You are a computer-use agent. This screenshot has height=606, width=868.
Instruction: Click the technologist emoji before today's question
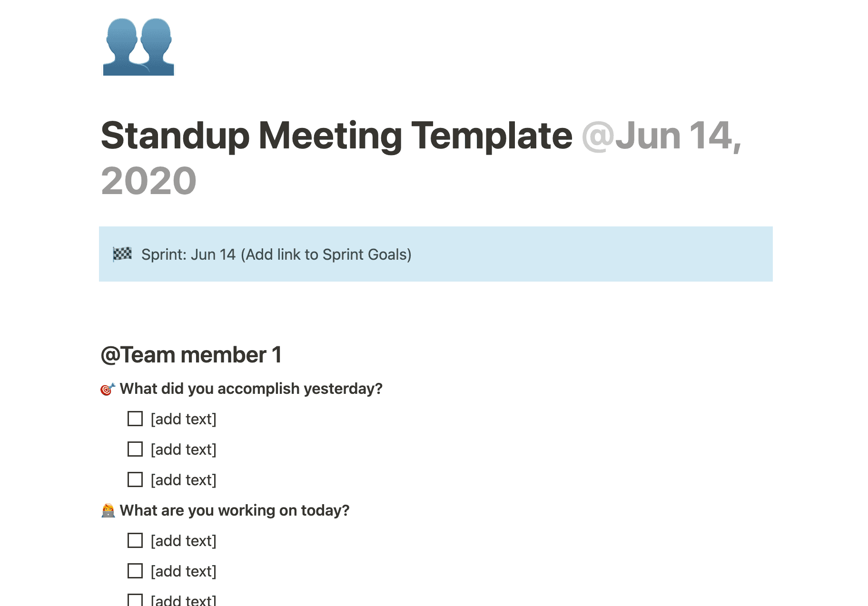(x=108, y=510)
